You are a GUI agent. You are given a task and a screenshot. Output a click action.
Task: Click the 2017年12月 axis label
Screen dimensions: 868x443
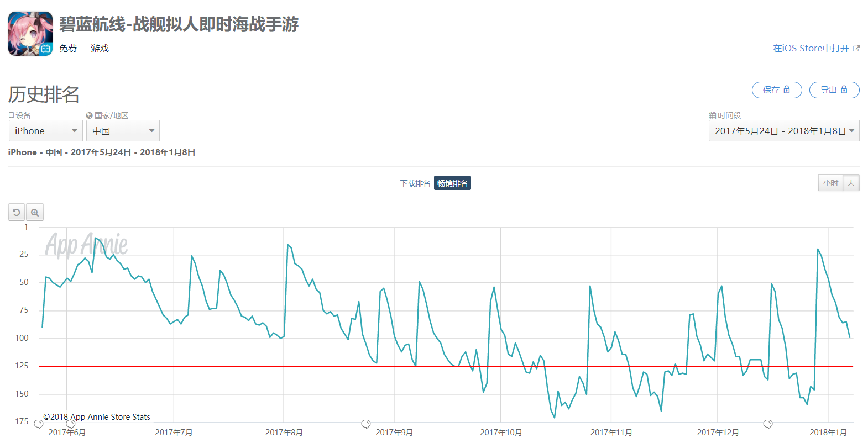point(718,433)
